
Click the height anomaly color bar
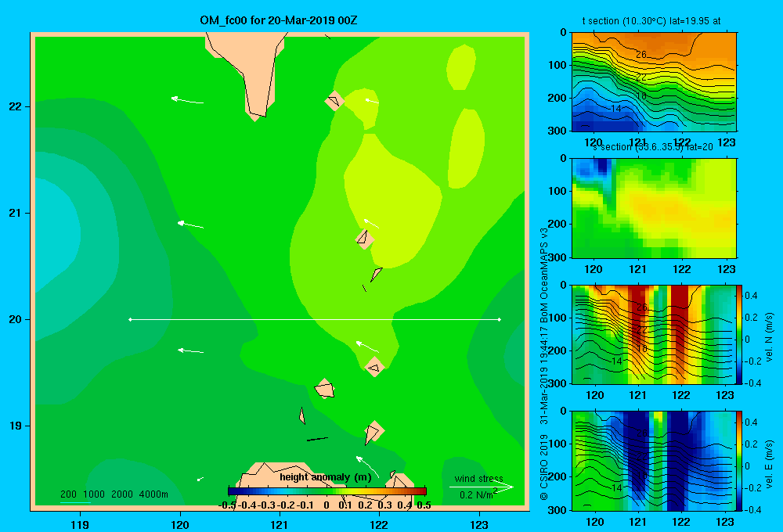327,491
